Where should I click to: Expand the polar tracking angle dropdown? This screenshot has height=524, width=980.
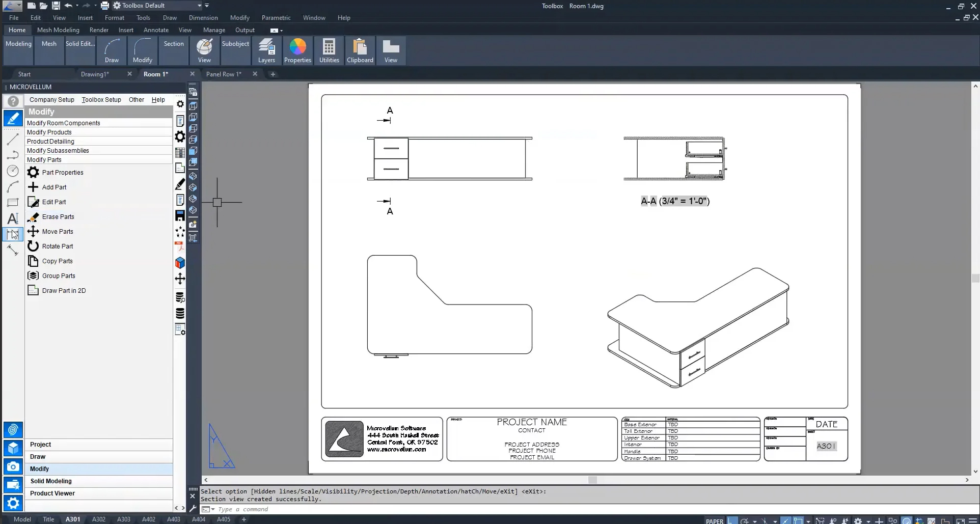[x=755, y=520]
